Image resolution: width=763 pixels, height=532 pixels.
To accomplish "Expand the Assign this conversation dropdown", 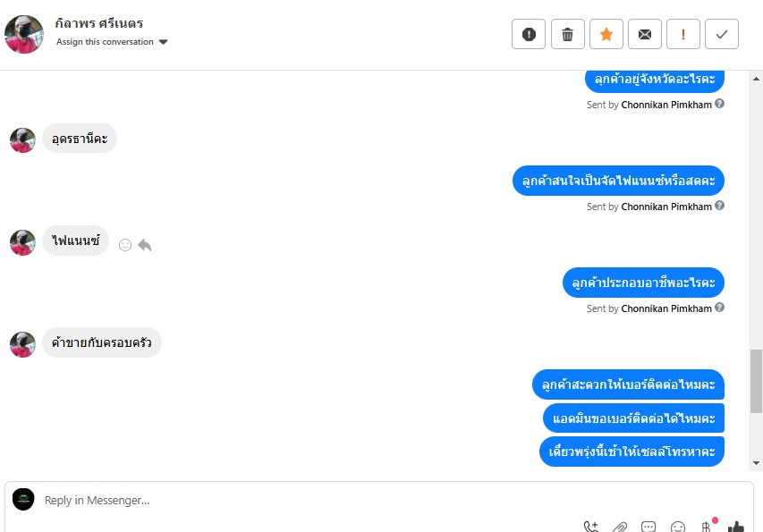I will point(112,42).
